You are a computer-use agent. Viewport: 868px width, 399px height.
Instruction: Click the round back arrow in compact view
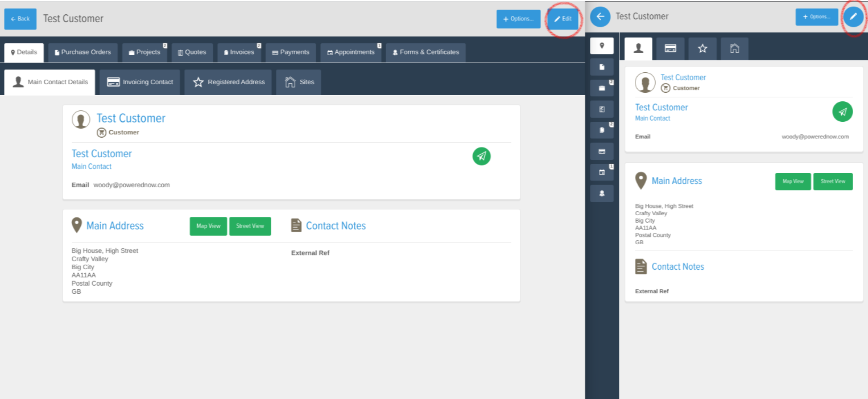tap(600, 17)
